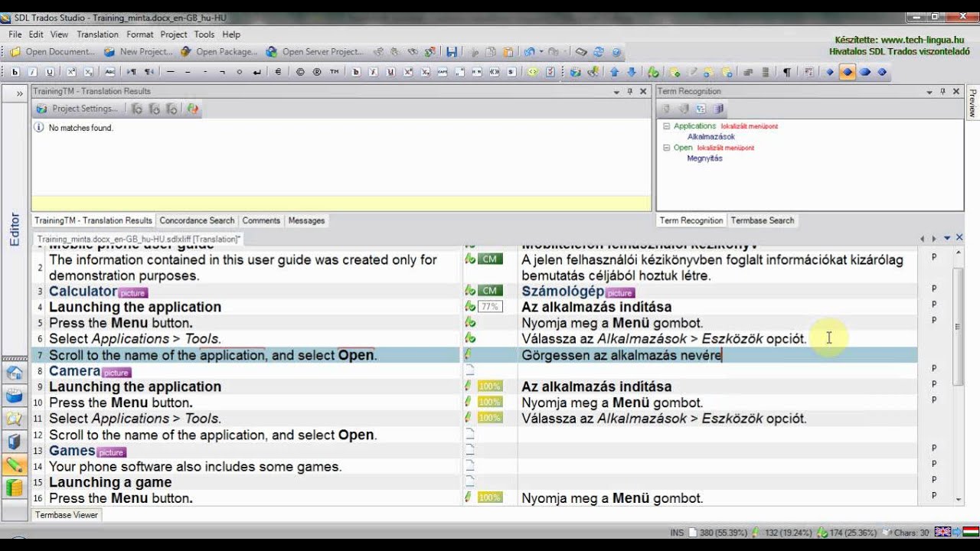
Task: Insert the registered trademark symbol
Action: click(x=317, y=72)
